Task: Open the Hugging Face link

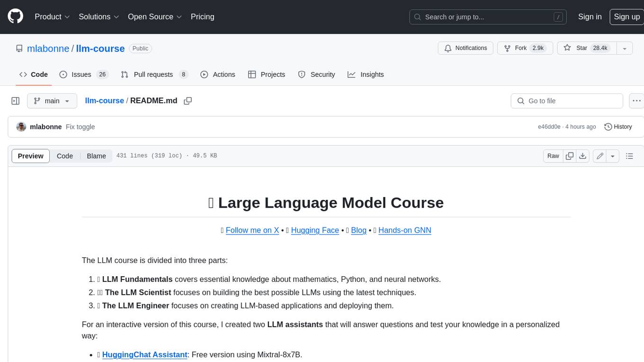Action: [x=315, y=230]
